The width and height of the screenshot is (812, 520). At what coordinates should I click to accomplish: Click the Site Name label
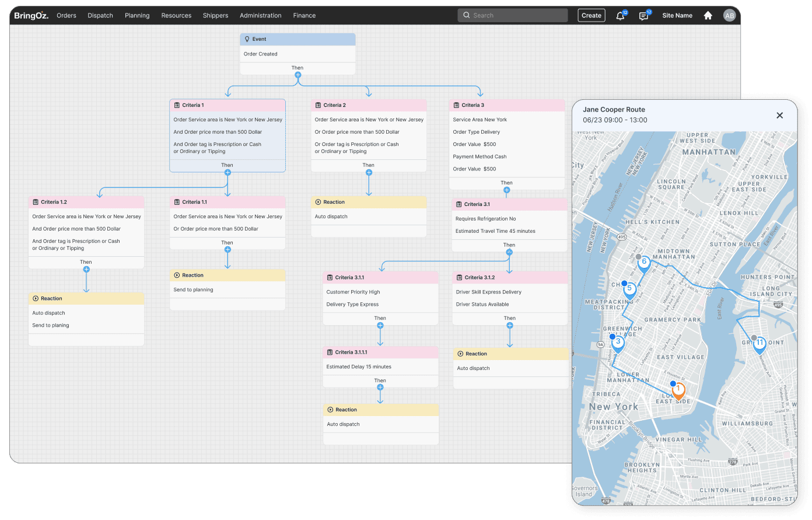coord(677,16)
